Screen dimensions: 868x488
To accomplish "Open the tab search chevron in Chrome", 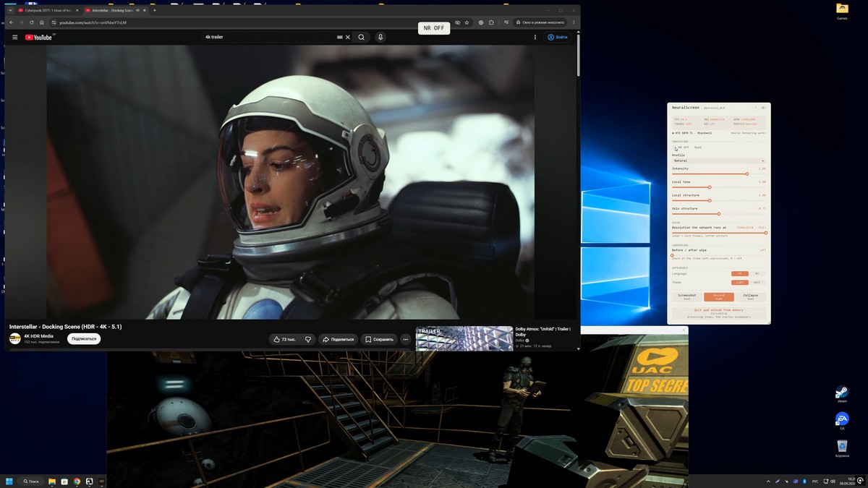I will (10, 10).
